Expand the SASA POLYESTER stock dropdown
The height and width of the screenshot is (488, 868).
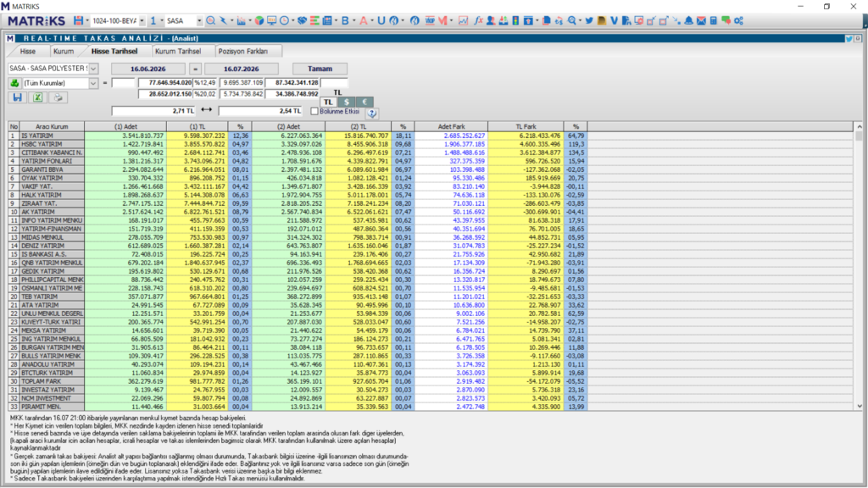click(x=93, y=69)
